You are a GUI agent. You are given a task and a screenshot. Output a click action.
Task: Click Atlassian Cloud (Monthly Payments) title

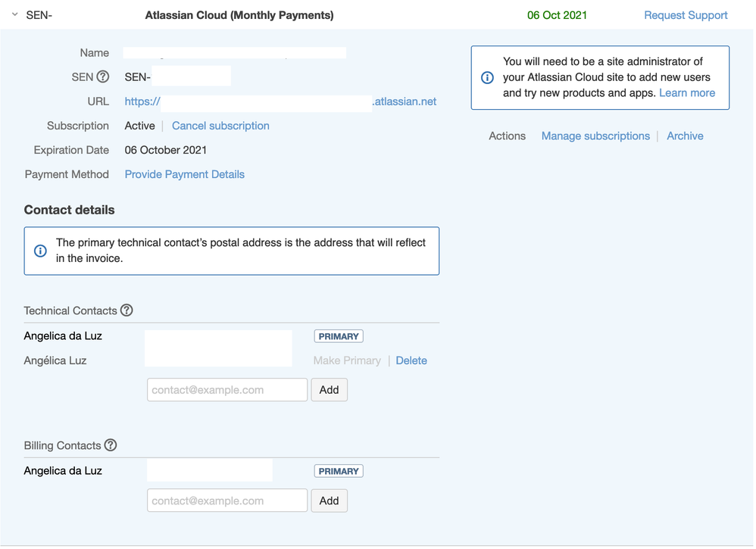pos(239,15)
